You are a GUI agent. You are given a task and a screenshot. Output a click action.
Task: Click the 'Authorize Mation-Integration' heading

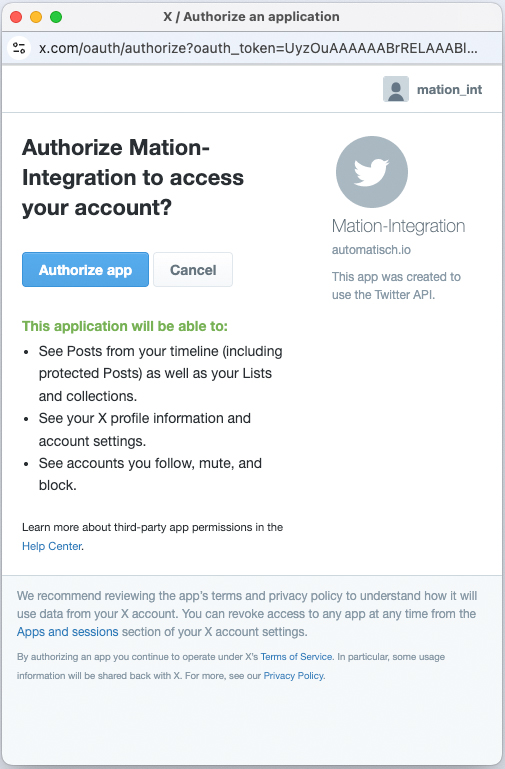click(133, 178)
